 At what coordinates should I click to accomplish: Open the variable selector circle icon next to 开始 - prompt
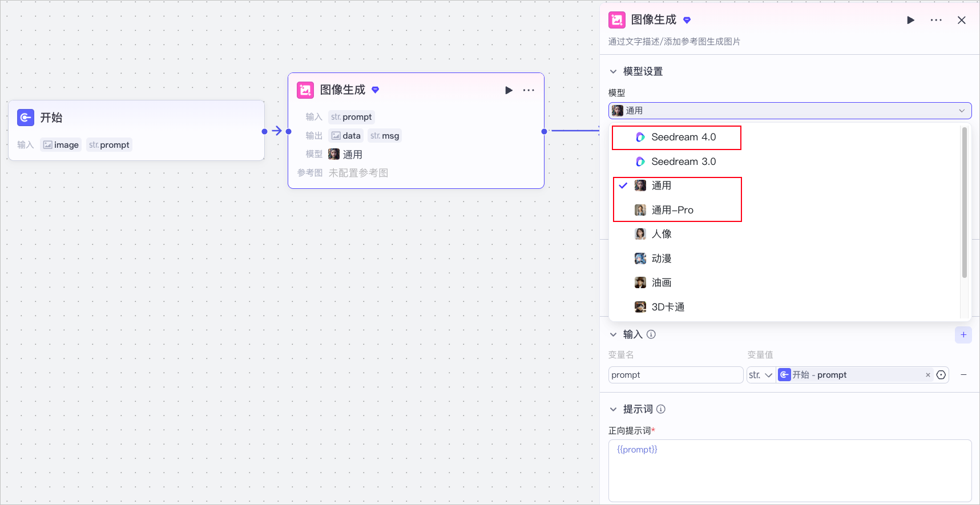click(941, 375)
